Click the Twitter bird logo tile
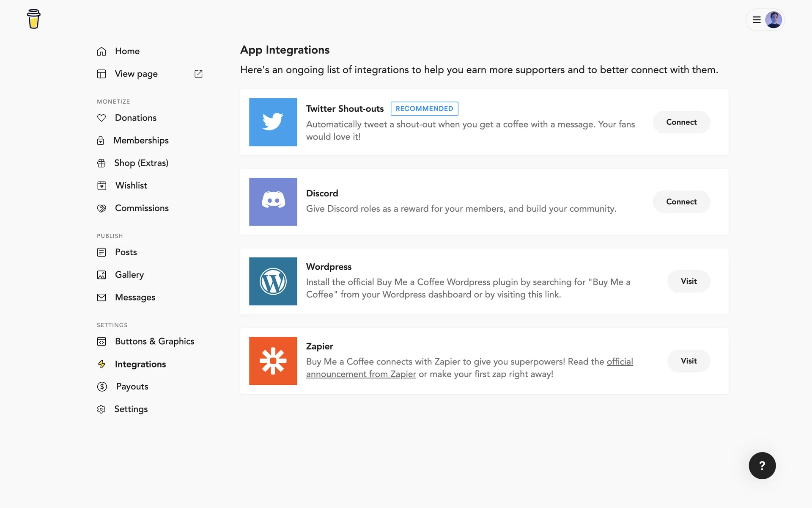Screen dimensions: 812x508 pos(273,122)
